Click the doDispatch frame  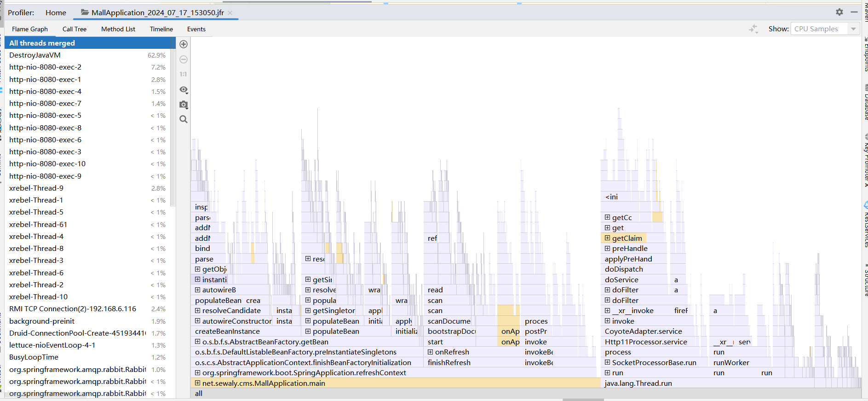coord(644,269)
